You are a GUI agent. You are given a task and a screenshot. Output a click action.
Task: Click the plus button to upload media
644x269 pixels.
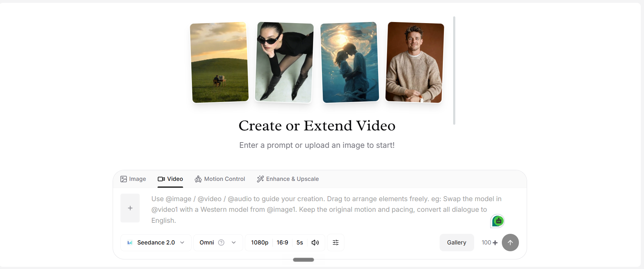click(x=130, y=208)
